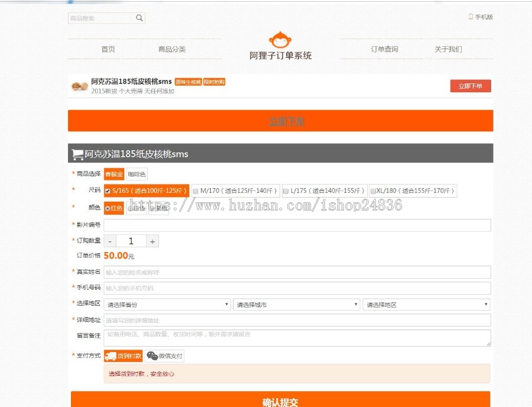The image size is (532, 407).
Task: Expand the 请选择地区 district dropdown
Action: (x=426, y=303)
